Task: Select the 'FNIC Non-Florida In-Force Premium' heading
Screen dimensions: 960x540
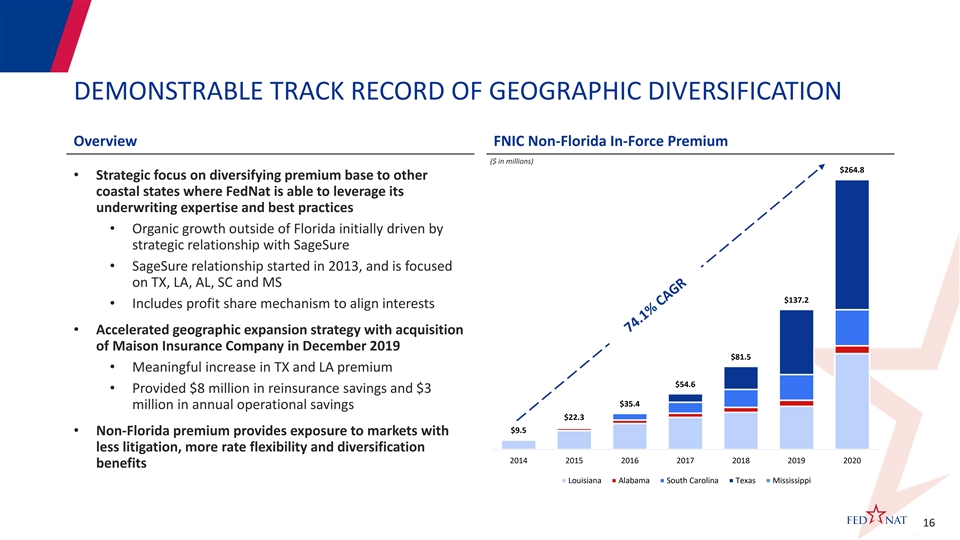Action: (x=610, y=141)
